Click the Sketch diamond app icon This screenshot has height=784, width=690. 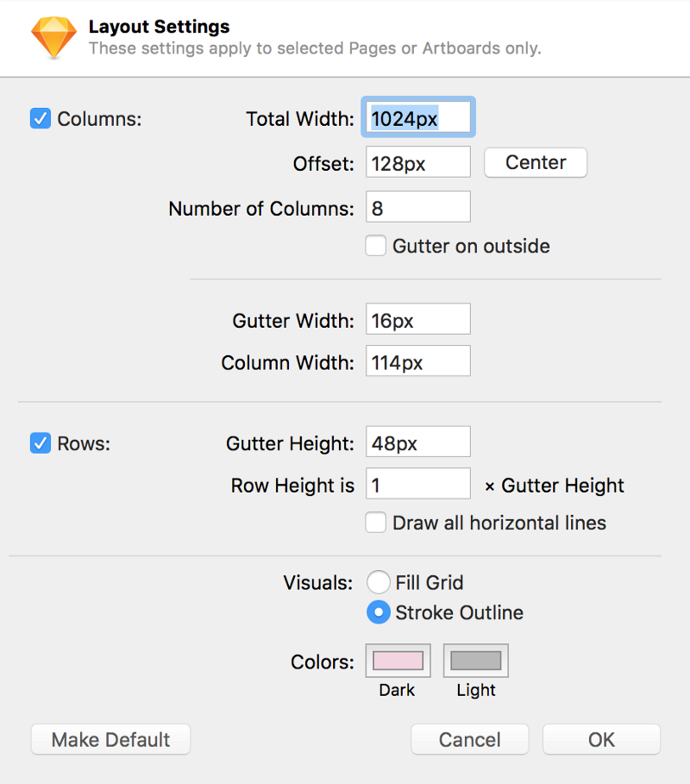[54, 38]
